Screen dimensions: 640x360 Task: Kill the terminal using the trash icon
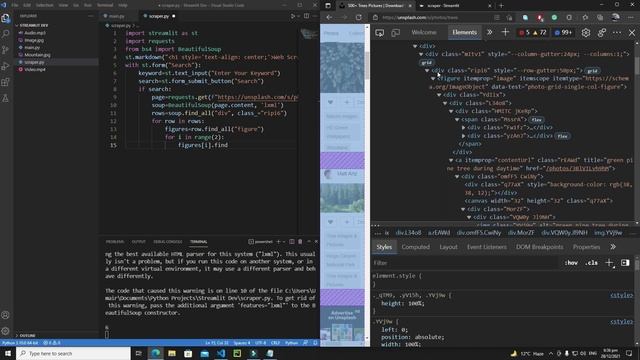click(300, 242)
